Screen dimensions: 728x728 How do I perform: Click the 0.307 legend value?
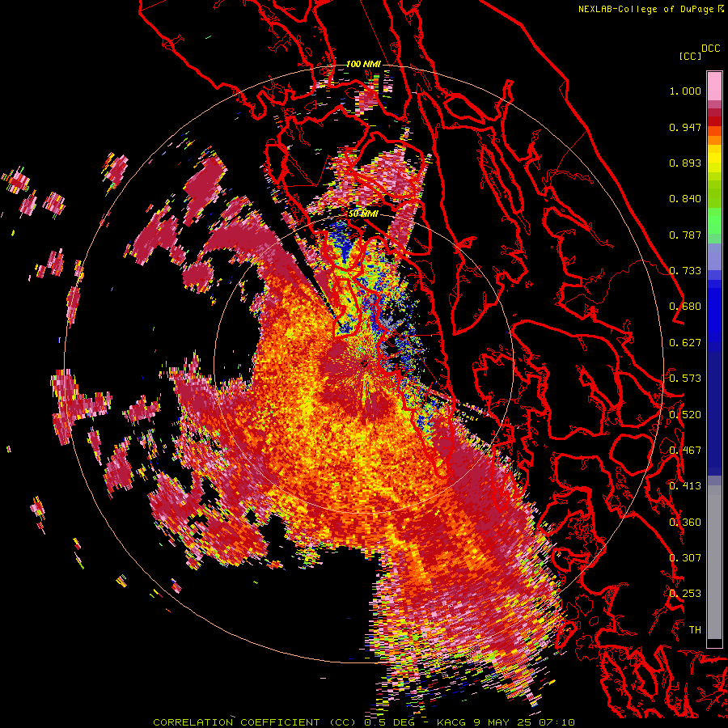[685, 558]
